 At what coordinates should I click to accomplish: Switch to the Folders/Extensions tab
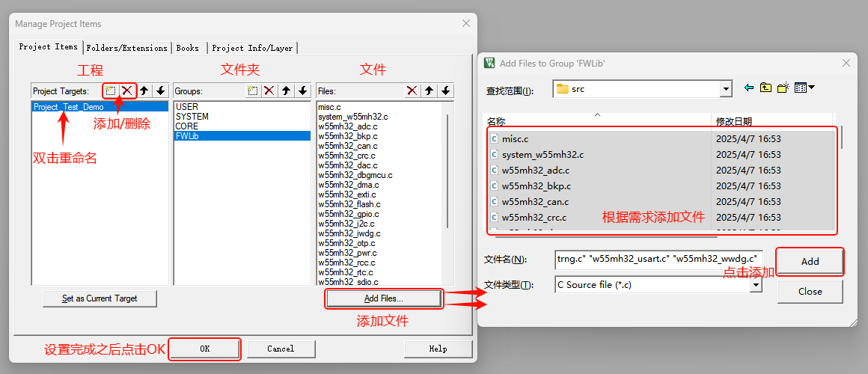point(126,48)
